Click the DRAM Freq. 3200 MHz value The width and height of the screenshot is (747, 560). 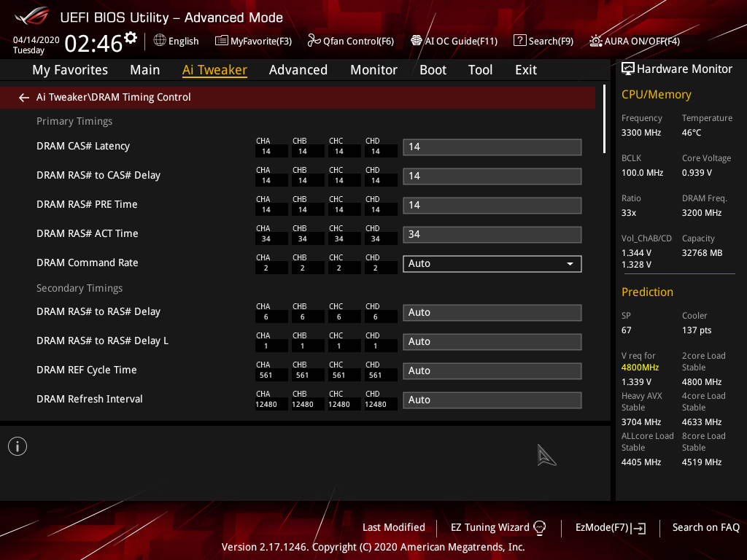701,213
